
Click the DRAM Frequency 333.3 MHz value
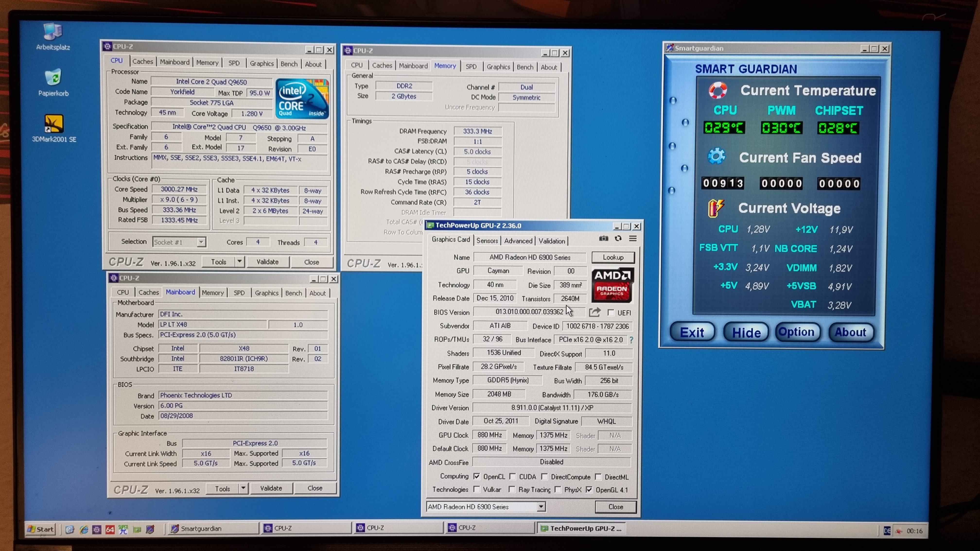pos(477,131)
